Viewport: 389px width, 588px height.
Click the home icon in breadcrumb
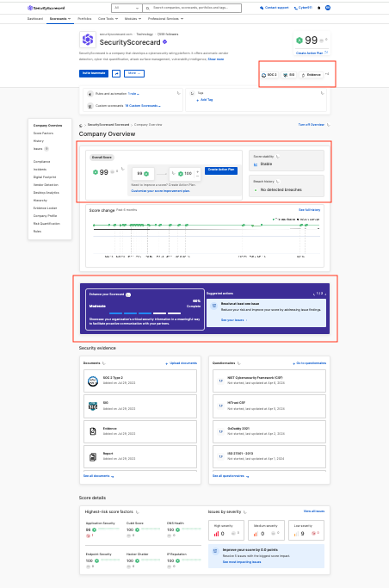81,125
